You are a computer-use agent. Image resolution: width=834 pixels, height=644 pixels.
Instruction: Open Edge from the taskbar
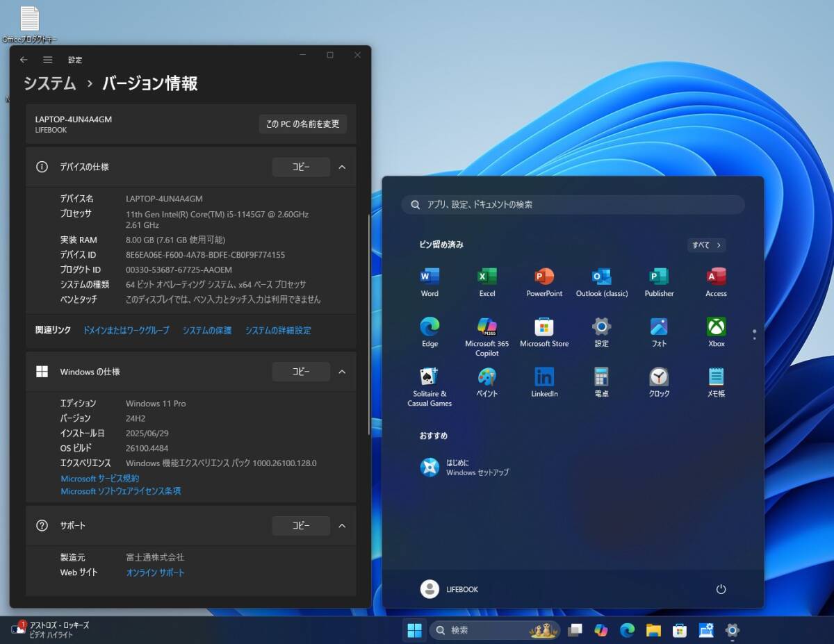(628, 630)
